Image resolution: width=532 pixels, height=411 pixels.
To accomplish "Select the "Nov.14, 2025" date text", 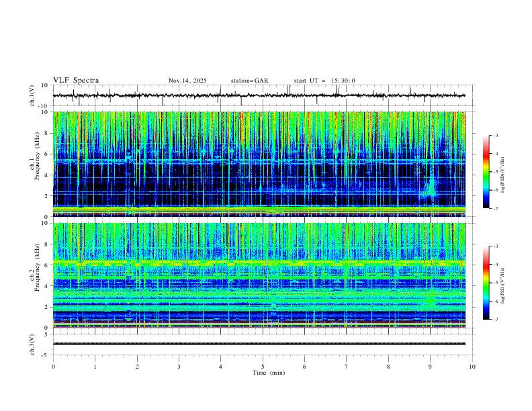I will (187, 81).
